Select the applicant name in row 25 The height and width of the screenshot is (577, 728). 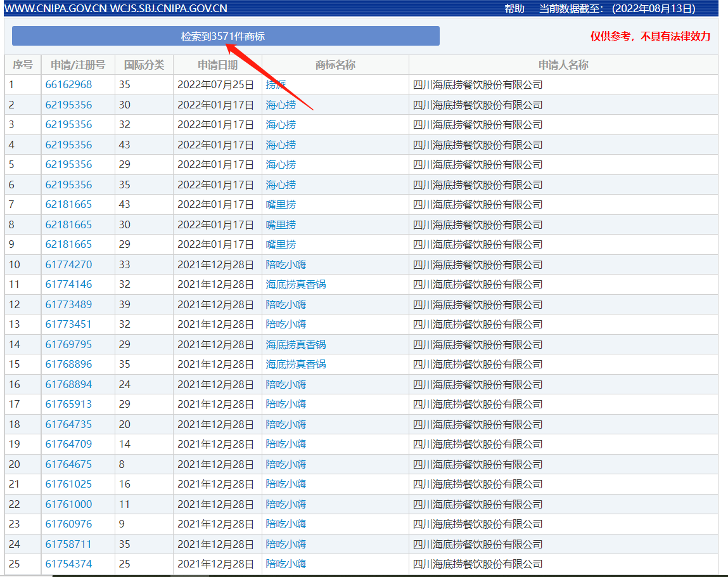(x=478, y=564)
